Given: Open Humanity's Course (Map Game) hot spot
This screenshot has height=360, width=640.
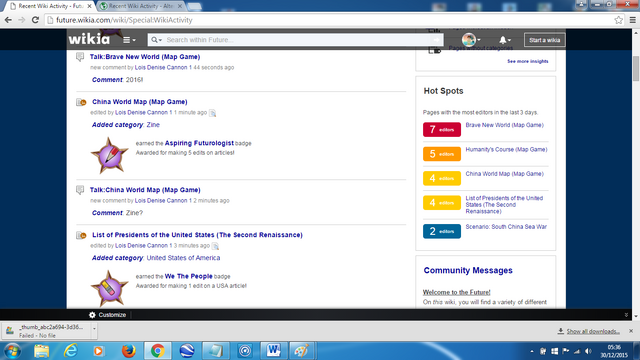Looking at the screenshot, I should tap(506, 149).
